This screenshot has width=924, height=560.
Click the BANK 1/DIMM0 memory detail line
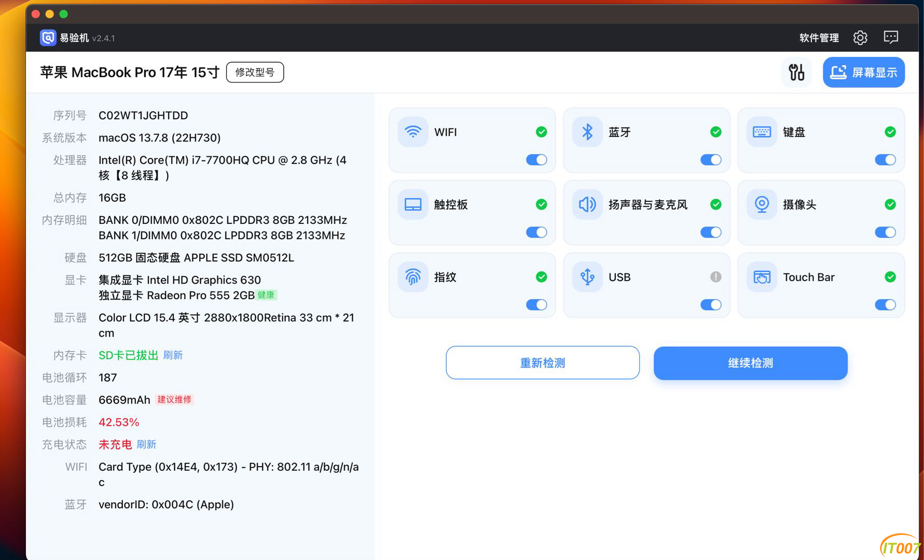tap(222, 235)
